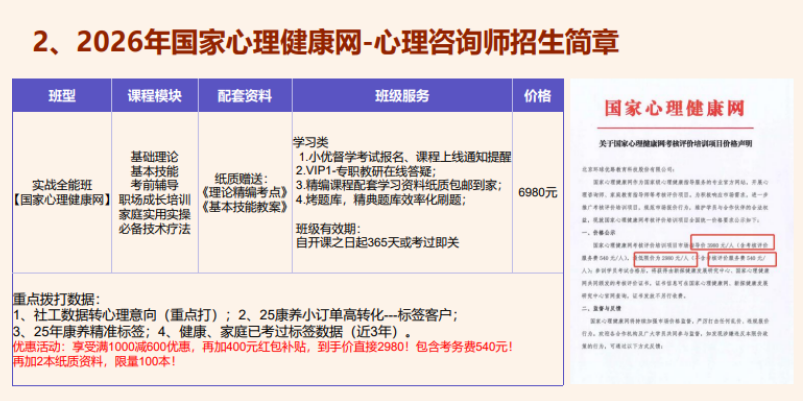Click the '基础理论' module line
This screenshot has width=804, height=401.
click(x=155, y=157)
